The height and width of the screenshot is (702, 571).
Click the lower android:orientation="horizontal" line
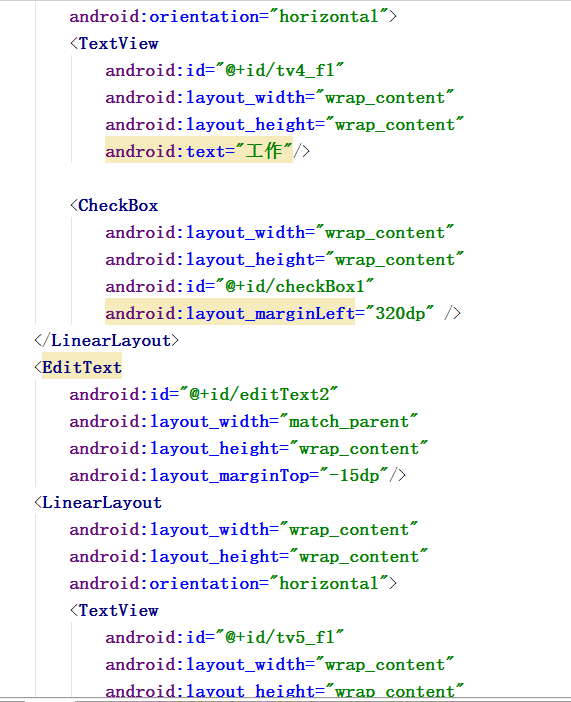click(233, 584)
